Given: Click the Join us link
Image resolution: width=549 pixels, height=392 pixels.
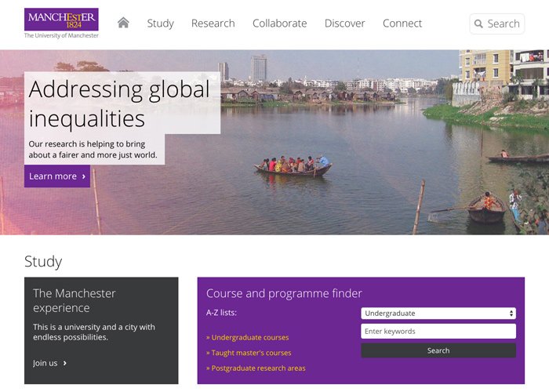Looking at the screenshot, I should coord(49,363).
